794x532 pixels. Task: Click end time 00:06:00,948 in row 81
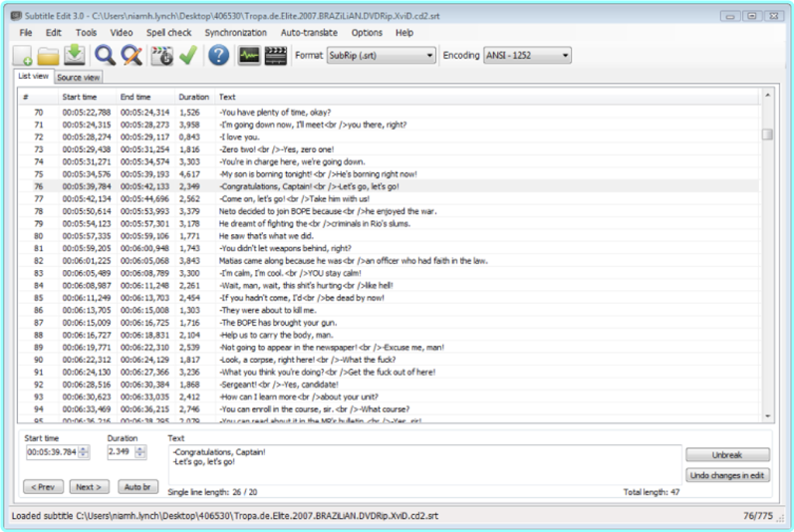click(x=144, y=248)
